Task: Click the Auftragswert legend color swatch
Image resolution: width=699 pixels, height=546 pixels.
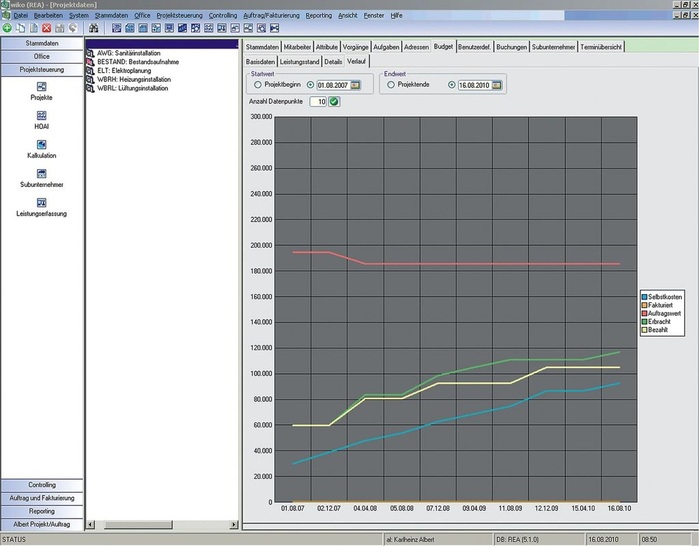Action: [644, 313]
